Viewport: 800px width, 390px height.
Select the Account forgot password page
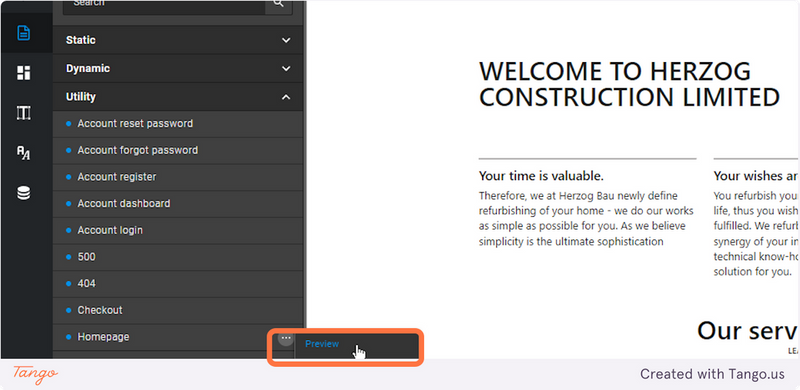coord(178,150)
